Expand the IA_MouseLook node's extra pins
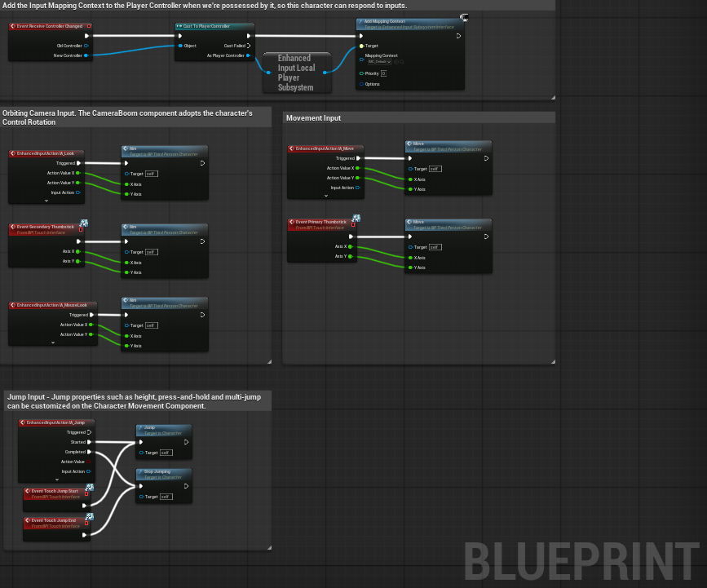 (x=52, y=343)
